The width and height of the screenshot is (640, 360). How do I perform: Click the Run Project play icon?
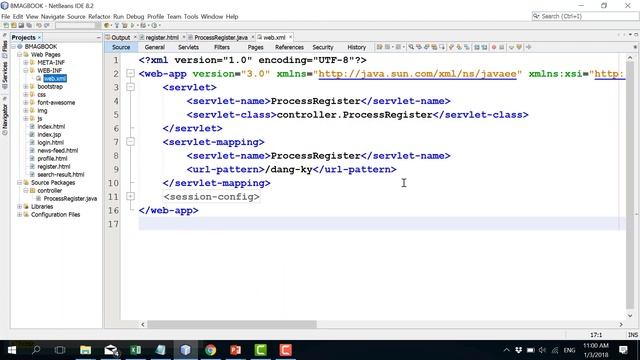[x=132, y=25]
